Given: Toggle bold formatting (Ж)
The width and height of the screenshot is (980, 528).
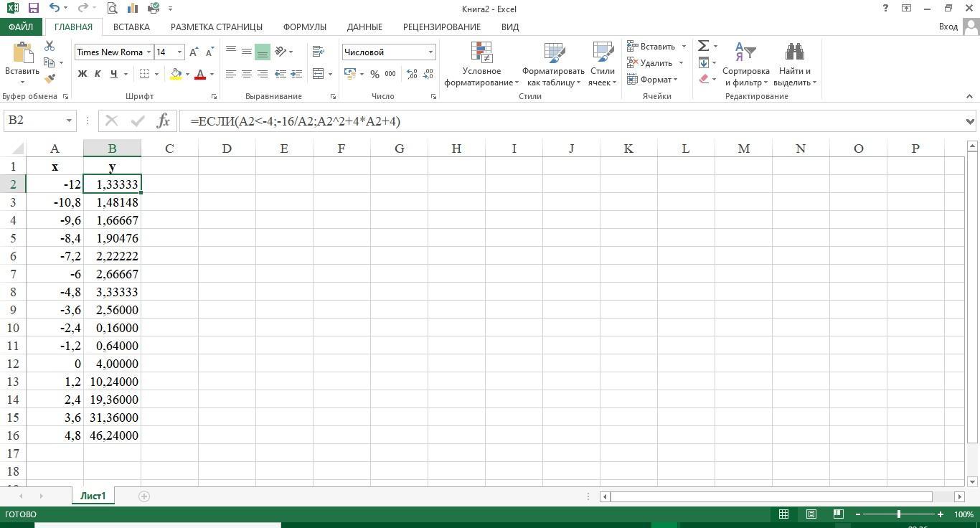Looking at the screenshot, I should coord(82,74).
